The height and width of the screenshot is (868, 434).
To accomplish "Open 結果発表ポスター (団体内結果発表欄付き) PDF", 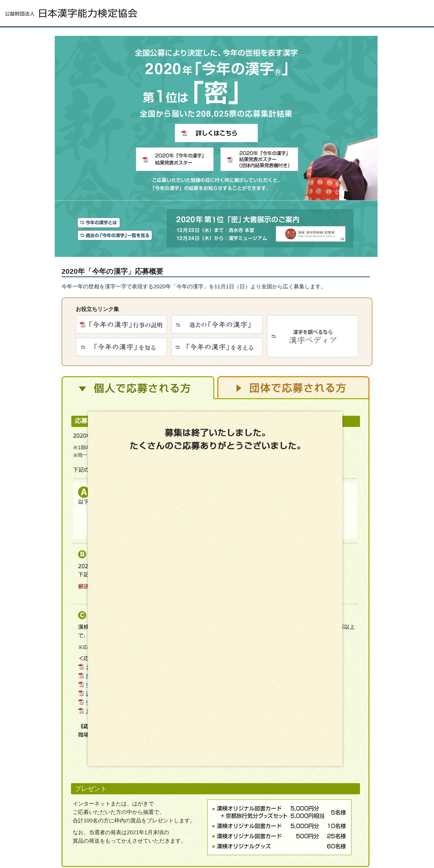I will pos(259,159).
